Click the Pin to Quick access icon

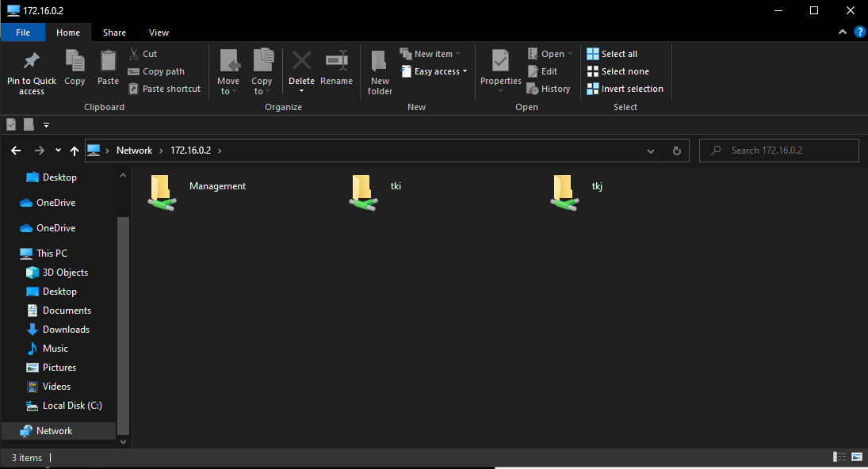point(32,61)
